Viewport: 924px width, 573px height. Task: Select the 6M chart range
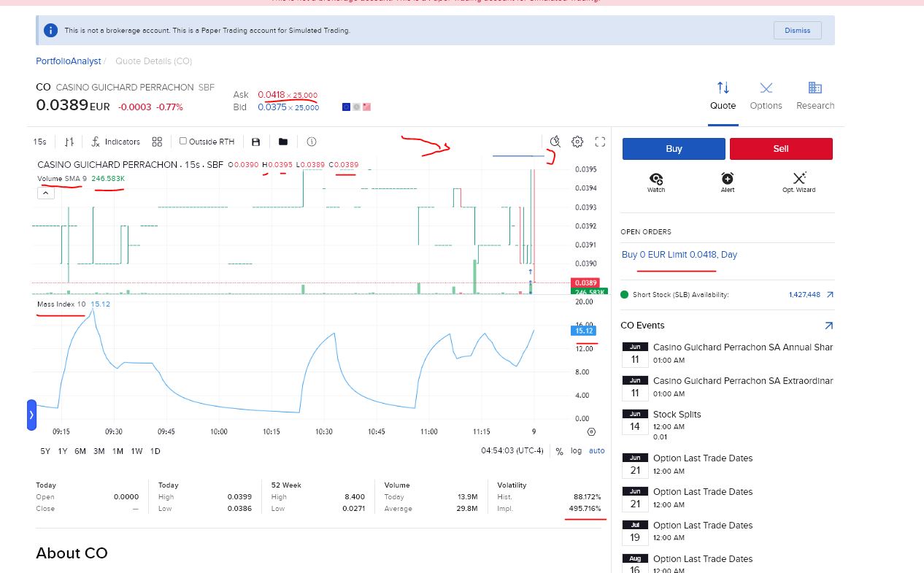coord(80,451)
